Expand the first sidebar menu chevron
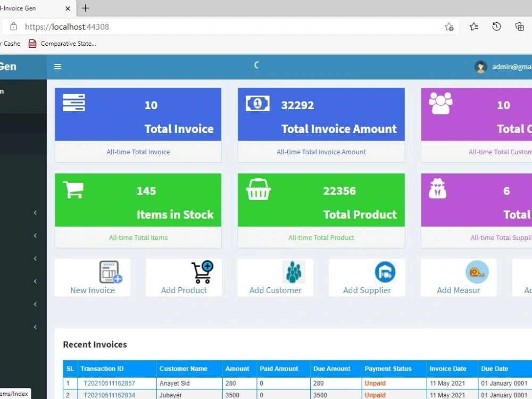 point(35,212)
